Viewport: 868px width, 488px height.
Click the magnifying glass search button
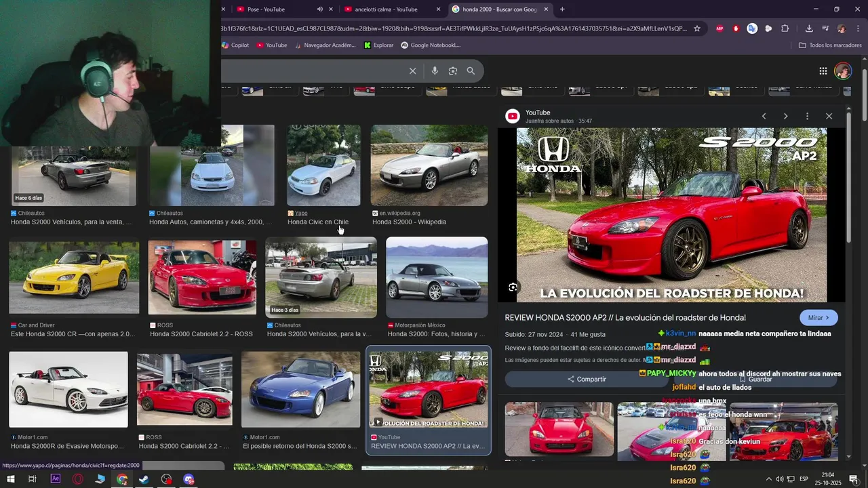click(471, 70)
